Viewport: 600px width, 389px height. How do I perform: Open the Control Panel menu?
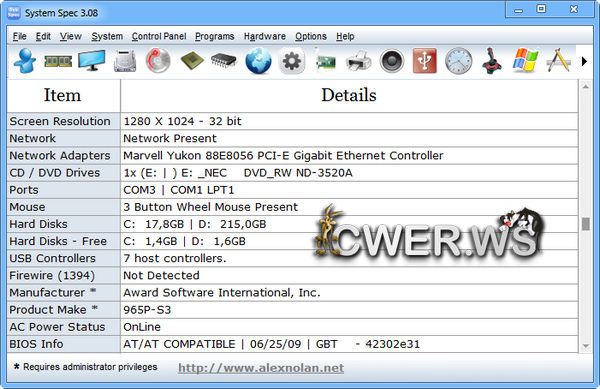click(x=159, y=36)
